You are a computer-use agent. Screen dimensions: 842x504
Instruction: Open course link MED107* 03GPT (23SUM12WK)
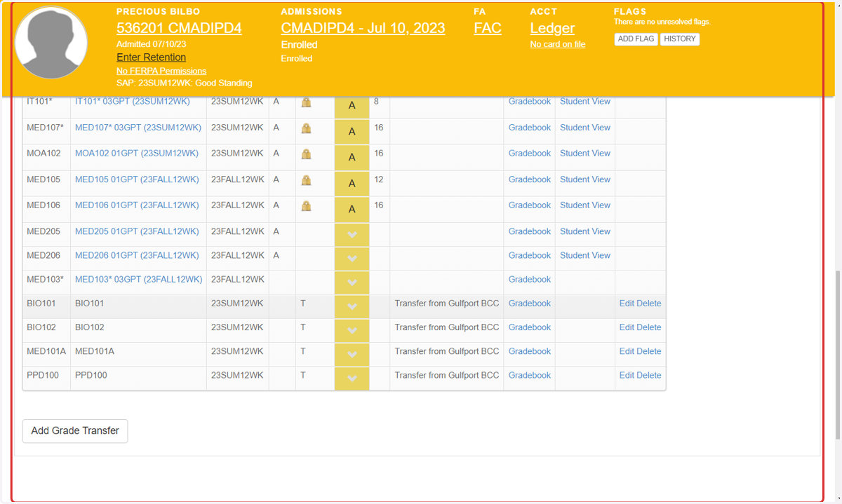click(x=138, y=128)
